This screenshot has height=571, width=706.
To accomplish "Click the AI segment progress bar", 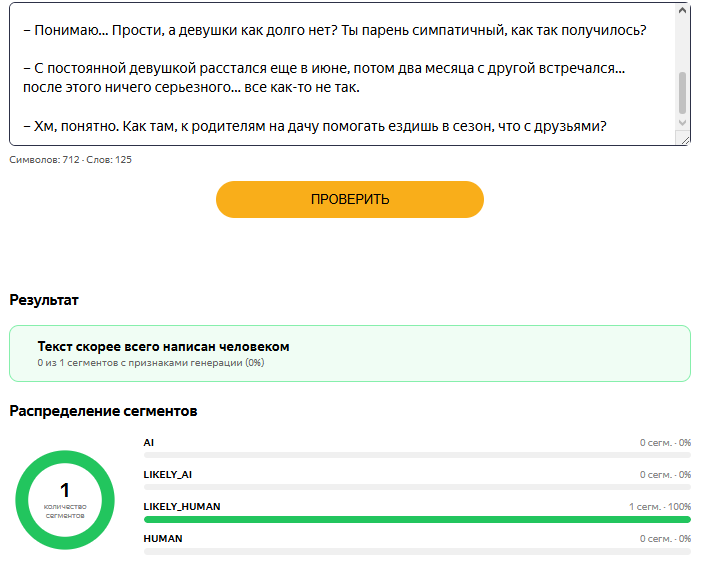I will click(x=417, y=455).
